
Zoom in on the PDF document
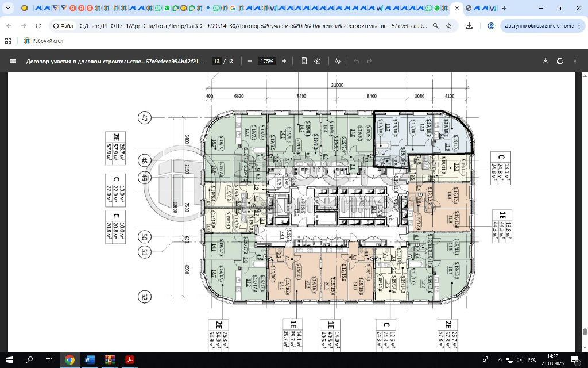pos(284,61)
